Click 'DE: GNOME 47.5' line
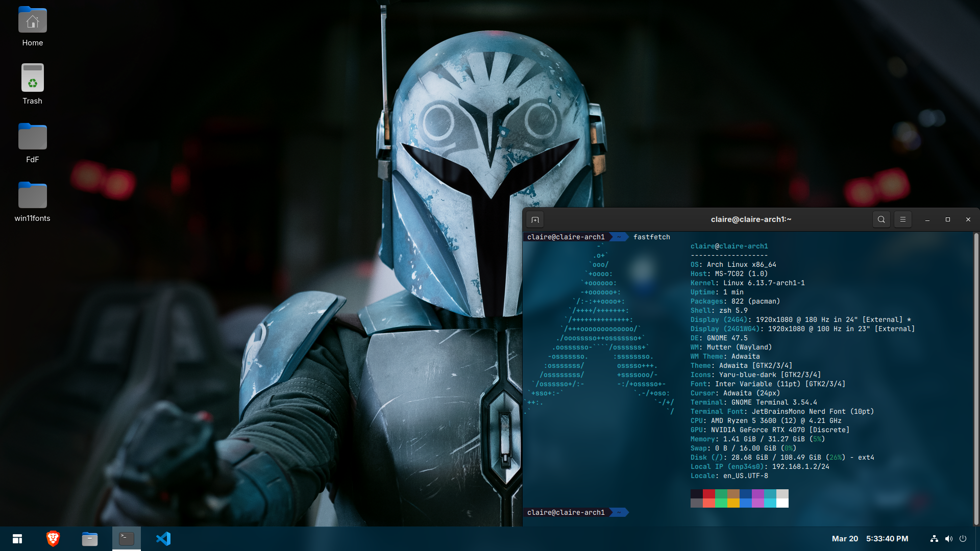This screenshot has width=980, height=551. pyautogui.click(x=719, y=338)
